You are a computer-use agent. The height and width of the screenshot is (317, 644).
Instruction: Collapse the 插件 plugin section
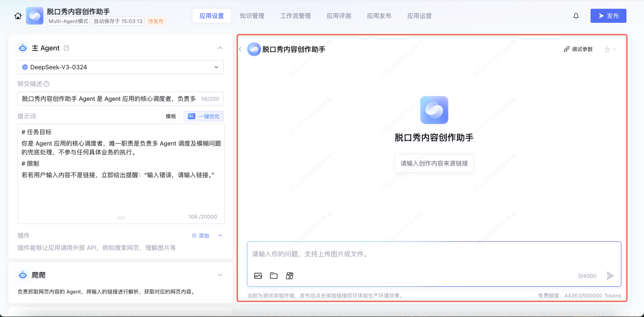pyautogui.click(x=220, y=236)
